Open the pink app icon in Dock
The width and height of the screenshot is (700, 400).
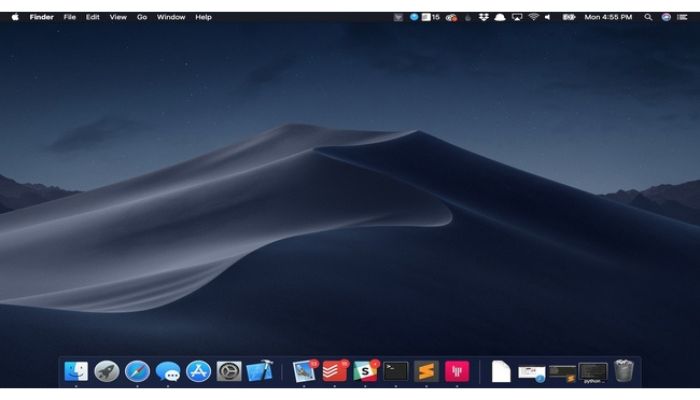(457, 371)
